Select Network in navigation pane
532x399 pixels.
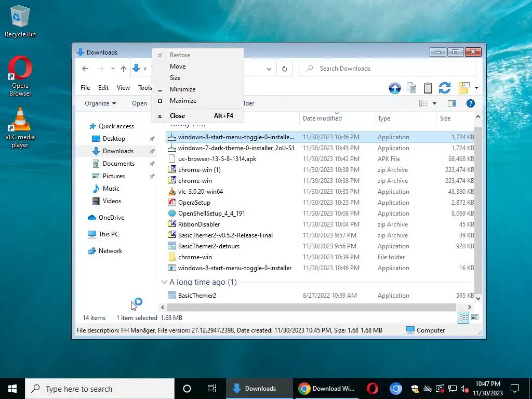[110, 251]
